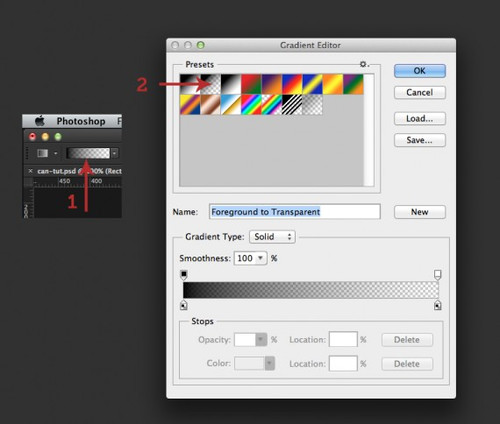Open the Presets gear menu
This screenshot has width=500, height=424.
click(364, 64)
